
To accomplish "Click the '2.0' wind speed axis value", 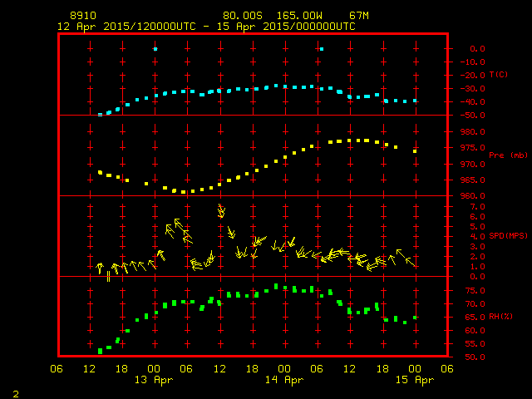I will (x=477, y=257).
